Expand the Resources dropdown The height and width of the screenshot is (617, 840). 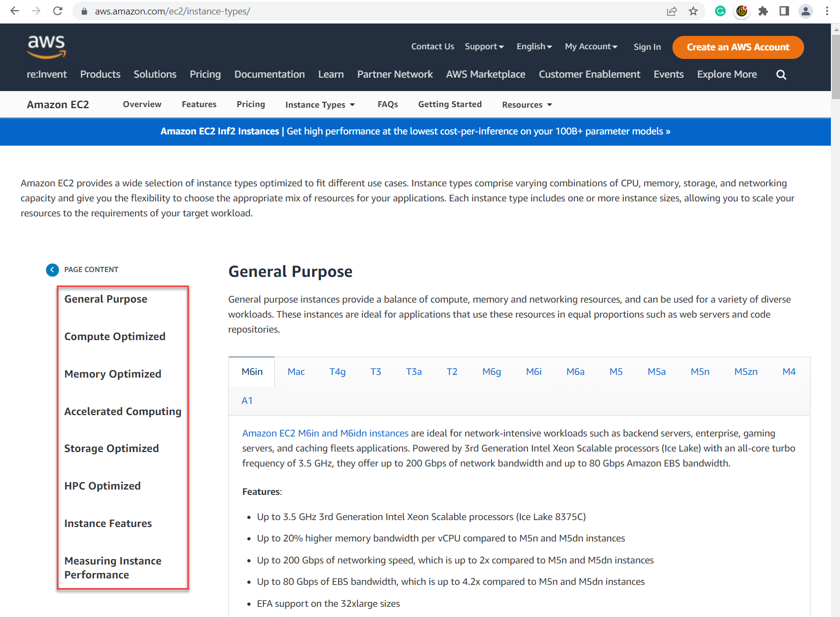(527, 104)
